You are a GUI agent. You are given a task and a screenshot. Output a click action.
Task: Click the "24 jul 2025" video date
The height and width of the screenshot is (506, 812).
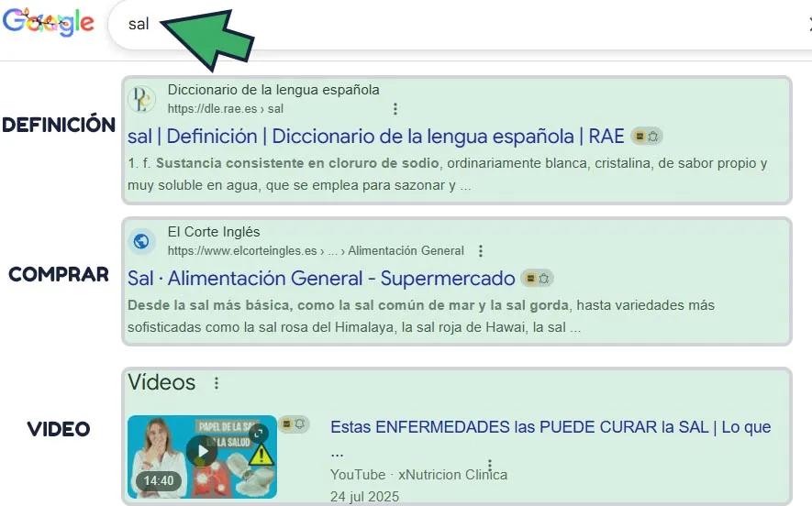(x=364, y=496)
